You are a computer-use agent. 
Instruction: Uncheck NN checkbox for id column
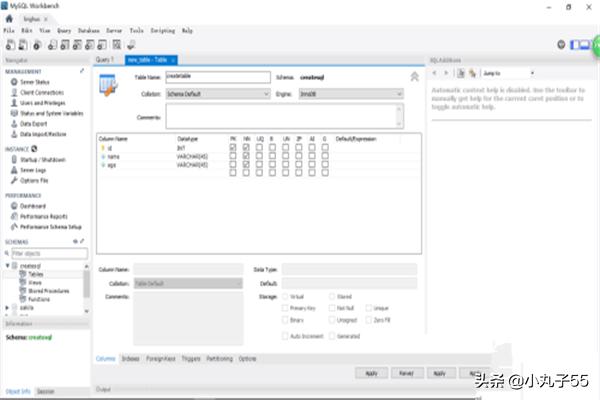246,147
